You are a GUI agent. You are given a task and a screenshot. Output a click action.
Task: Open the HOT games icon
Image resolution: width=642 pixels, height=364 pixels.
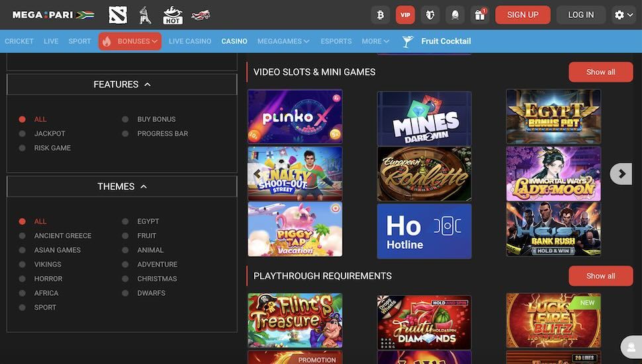click(x=173, y=15)
